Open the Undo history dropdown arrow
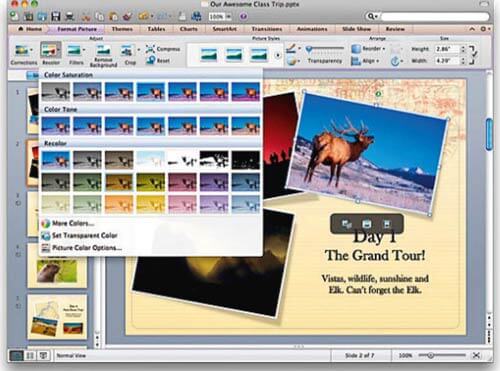500x371 pixels. [x=152, y=16]
